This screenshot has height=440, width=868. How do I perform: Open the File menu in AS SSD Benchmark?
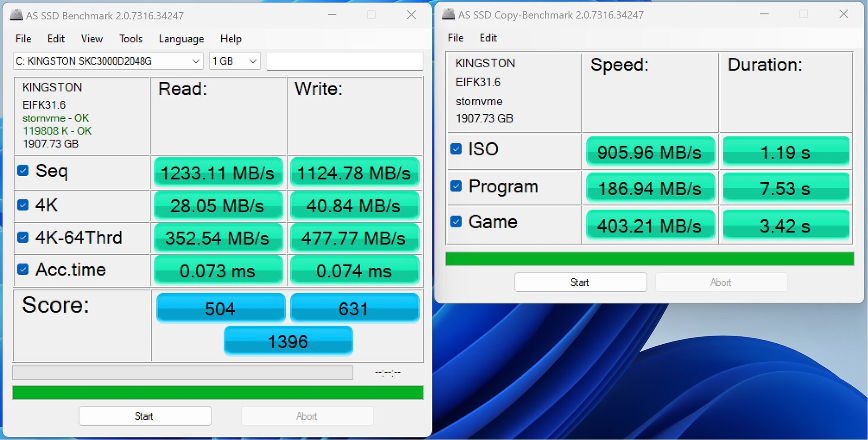tap(24, 39)
